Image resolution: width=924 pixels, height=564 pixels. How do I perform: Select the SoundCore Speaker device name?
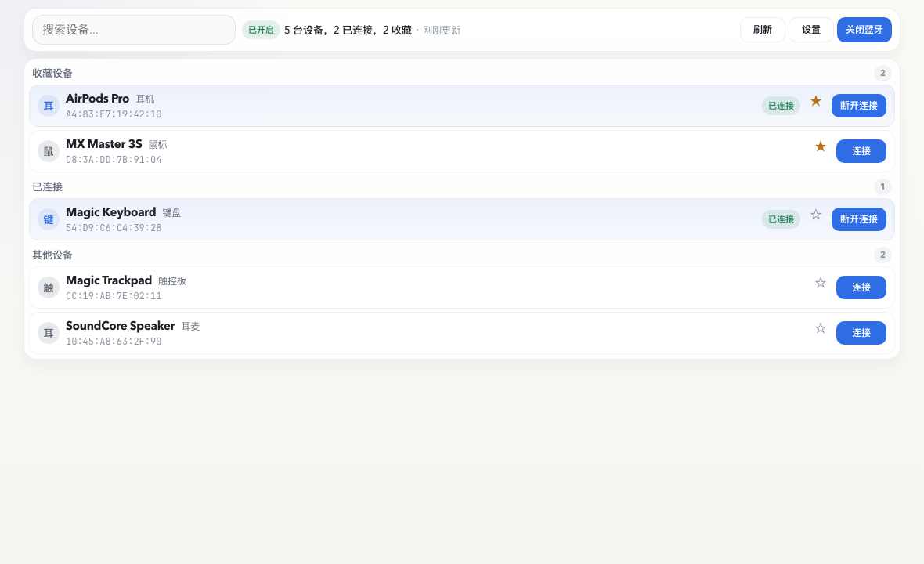pos(121,326)
